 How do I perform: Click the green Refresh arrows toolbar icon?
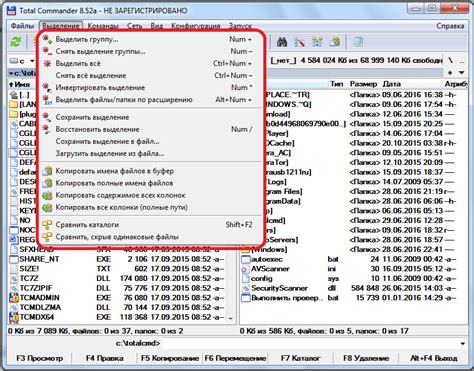(x=16, y=42)
